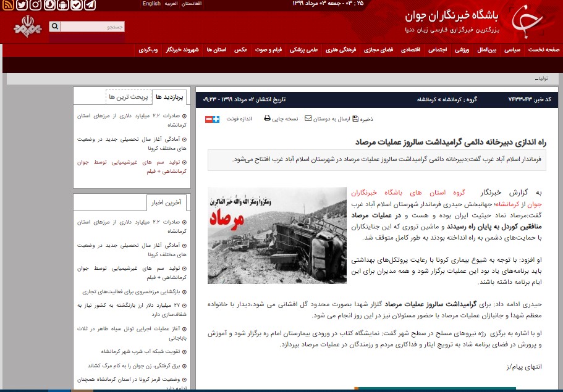The width and height of the screenshot is (563, 392).
Task: Open the فضای مجازی section
Action: (x=378, y=50)
